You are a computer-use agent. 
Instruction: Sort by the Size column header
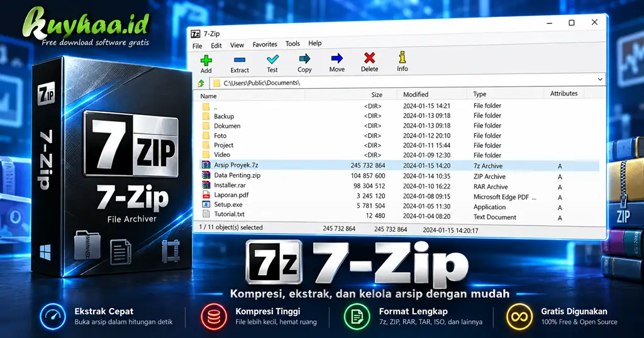pyautogui.click(x=377, y=95)
